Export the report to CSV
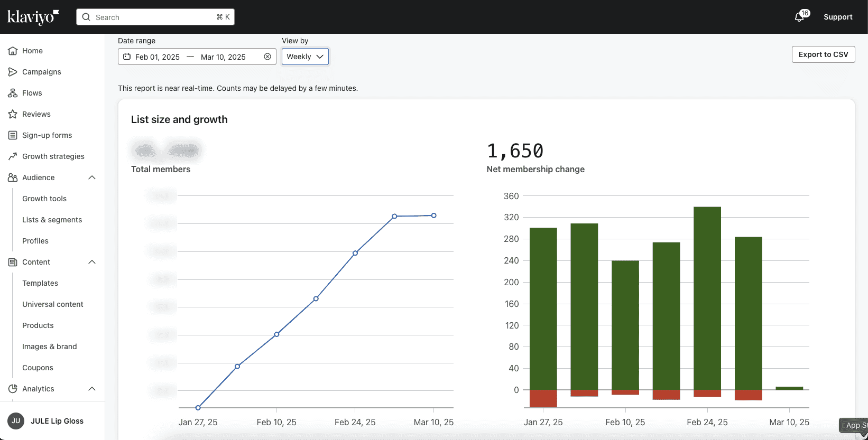The width and height of the screenshot is (868, 440). coord(823,54)
